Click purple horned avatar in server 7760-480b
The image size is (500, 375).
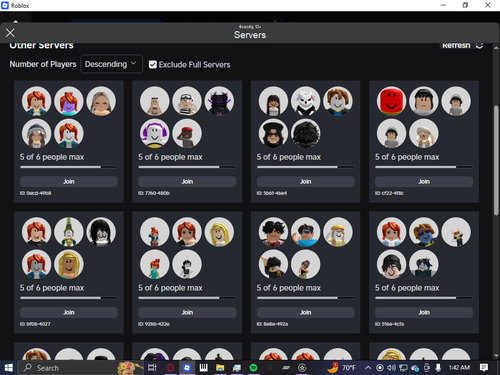(x=219, y=101)
